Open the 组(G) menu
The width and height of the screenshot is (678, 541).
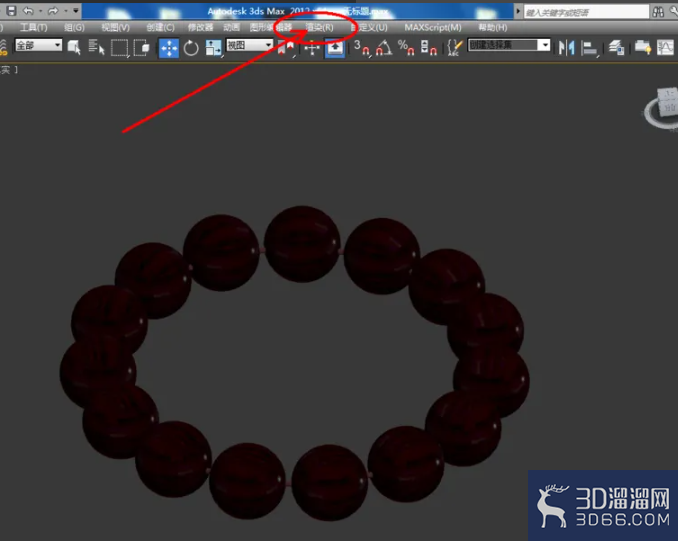(x=74, y=28)
